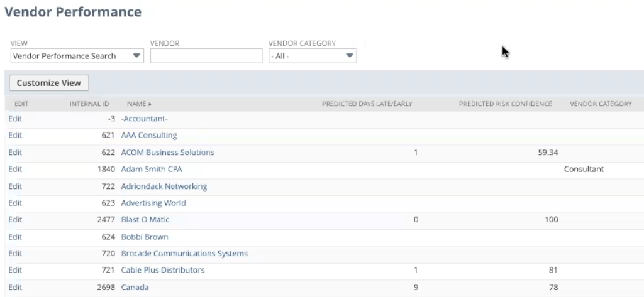Edit the -Accountant- row

pyautogui.click(x=15, y=119)
